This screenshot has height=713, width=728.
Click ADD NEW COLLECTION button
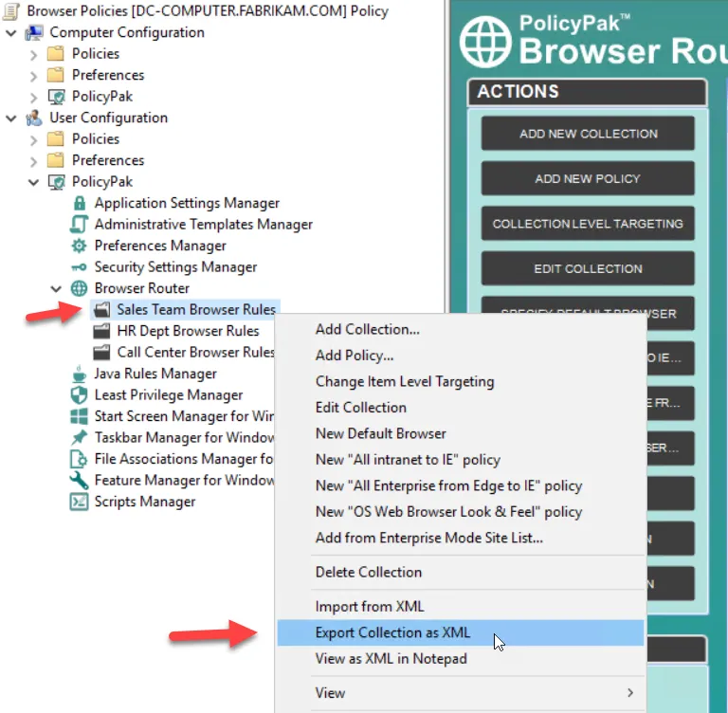pos(588,134)
